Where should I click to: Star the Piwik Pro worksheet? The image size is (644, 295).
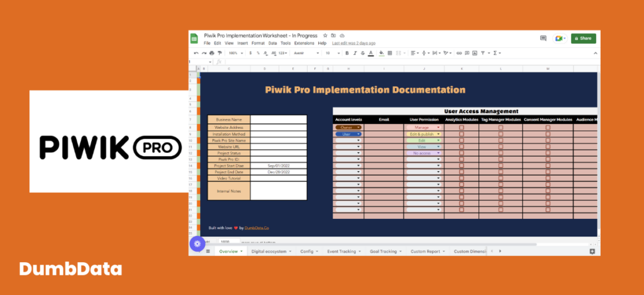[325, 36]
